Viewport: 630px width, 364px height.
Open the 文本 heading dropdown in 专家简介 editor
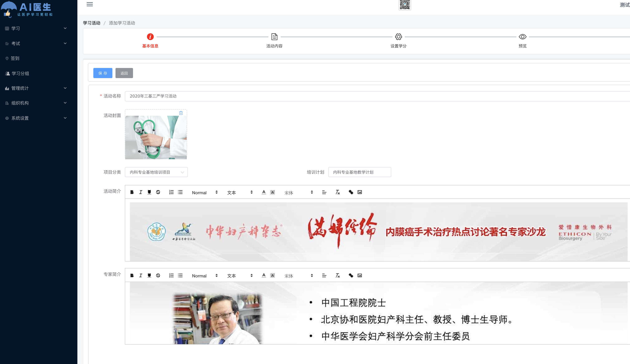[x=240, y=276]
